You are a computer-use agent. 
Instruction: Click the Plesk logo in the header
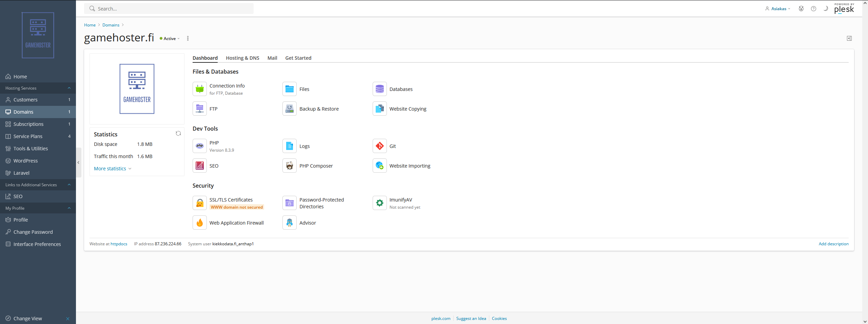(x=844, y=8)
